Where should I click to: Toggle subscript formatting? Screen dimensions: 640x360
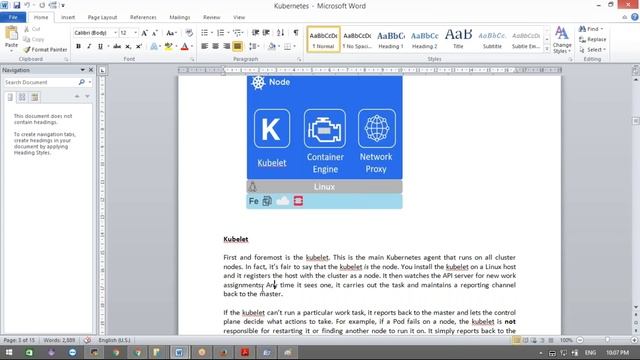pos(128,47)
